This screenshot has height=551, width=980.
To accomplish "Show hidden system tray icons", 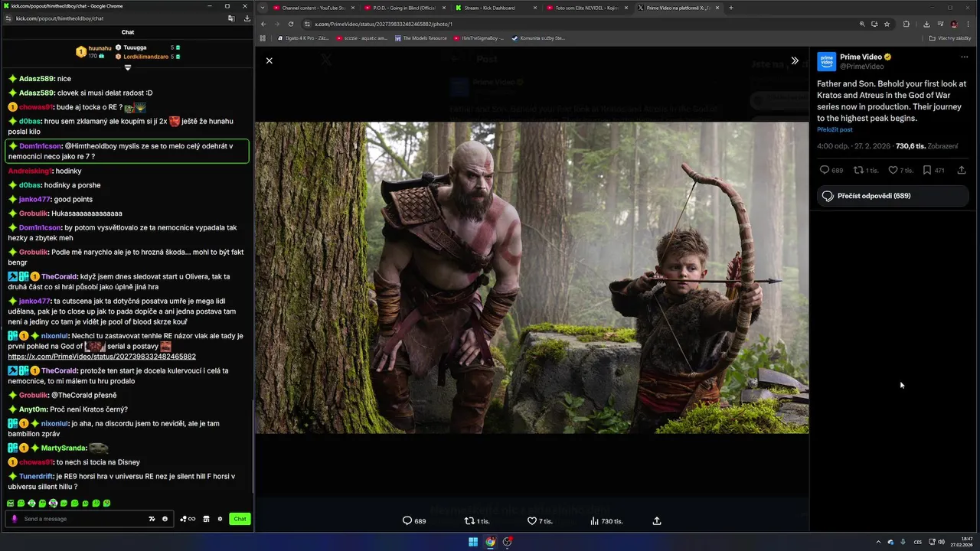I will click(x=878, y=542).
